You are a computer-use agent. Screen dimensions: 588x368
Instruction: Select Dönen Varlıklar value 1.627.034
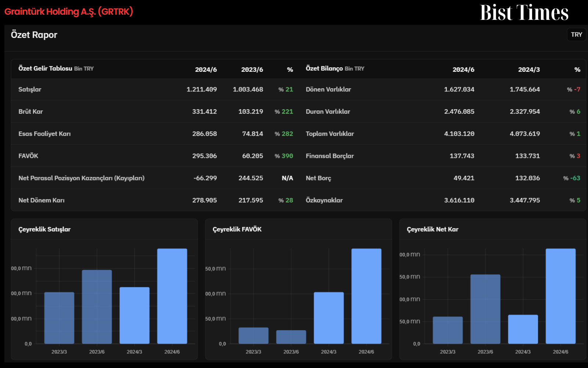click(459, 89)
